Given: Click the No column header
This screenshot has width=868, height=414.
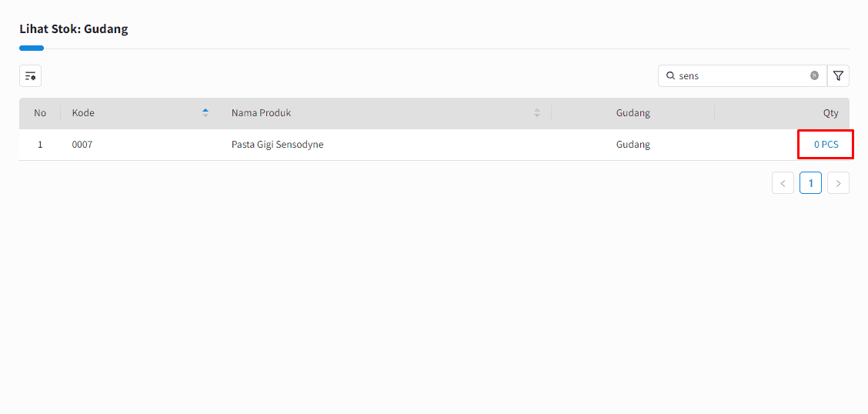Looking at the screenshot, I should pos(40,113).
